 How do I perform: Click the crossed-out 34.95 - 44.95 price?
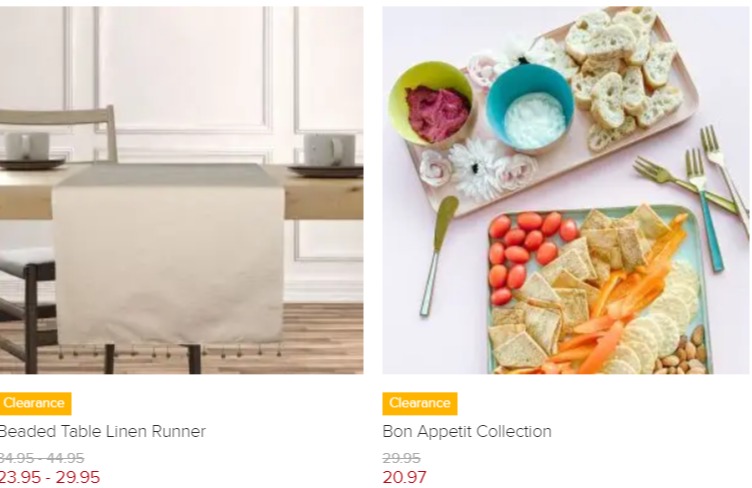coord(41,458)
